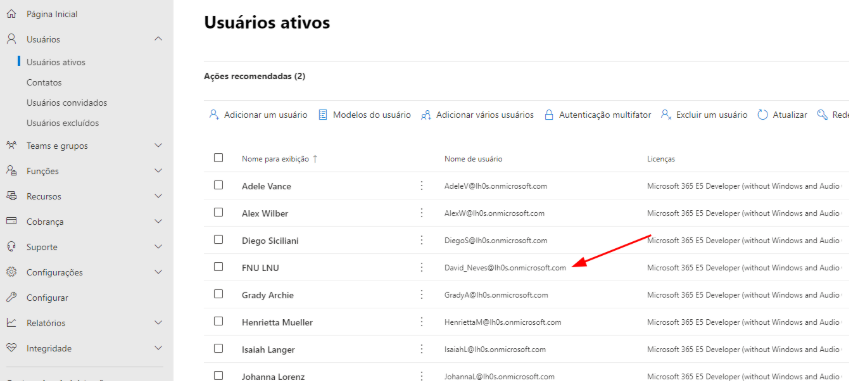Check the box for Adele Vance
The width and height of the screenshot is (849, 381).
218,185
